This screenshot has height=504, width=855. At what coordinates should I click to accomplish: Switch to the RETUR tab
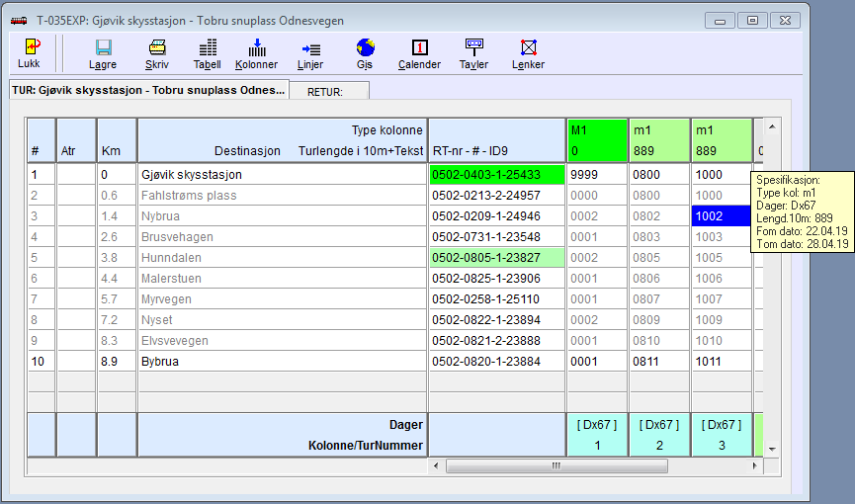coord(329,91)
